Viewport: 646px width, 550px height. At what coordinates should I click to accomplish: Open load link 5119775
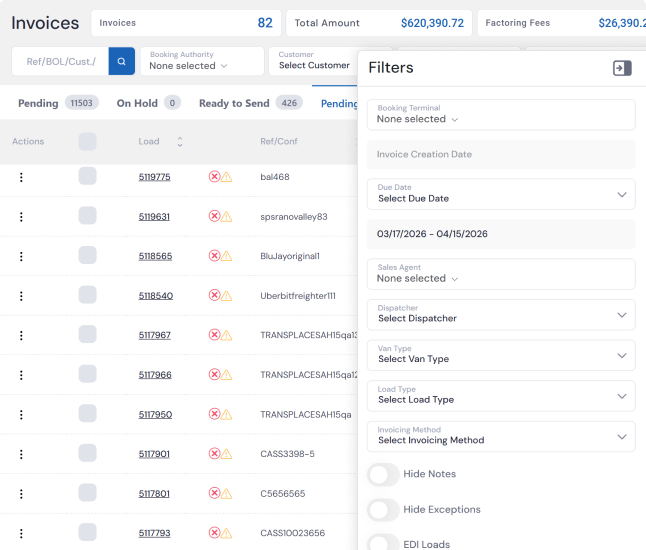[x=154, y=177]
